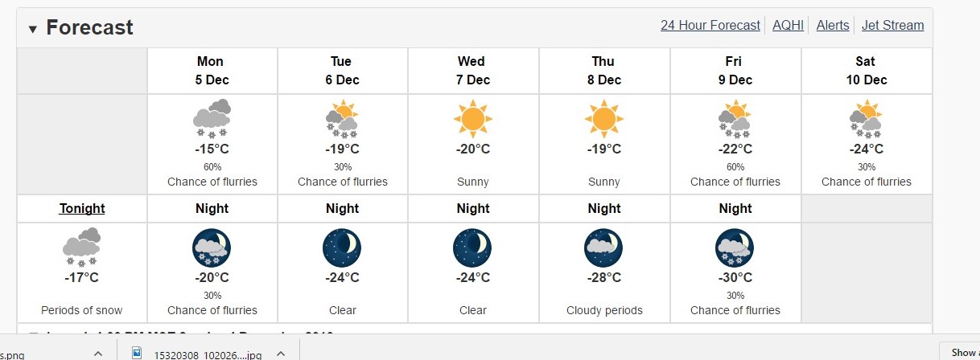Click Tonight's periods of snow icon
This screenshot has width=980, height=360.
coord(81,247)
